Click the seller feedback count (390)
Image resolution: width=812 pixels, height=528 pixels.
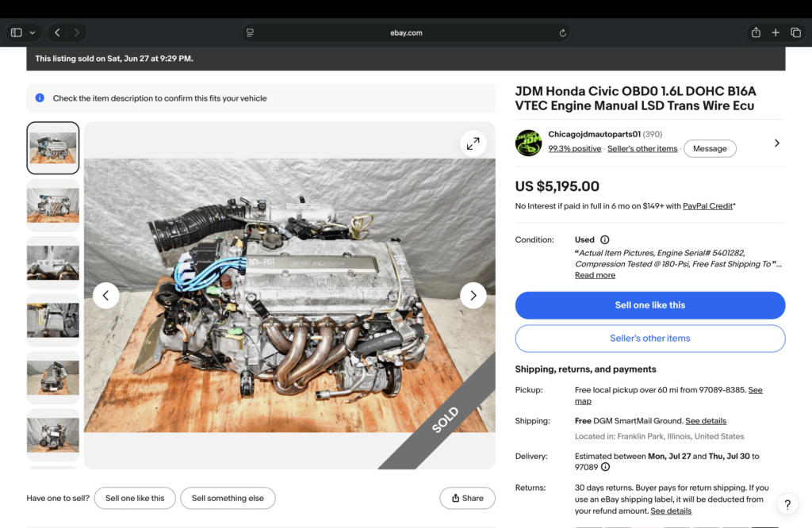pos(652,134)
